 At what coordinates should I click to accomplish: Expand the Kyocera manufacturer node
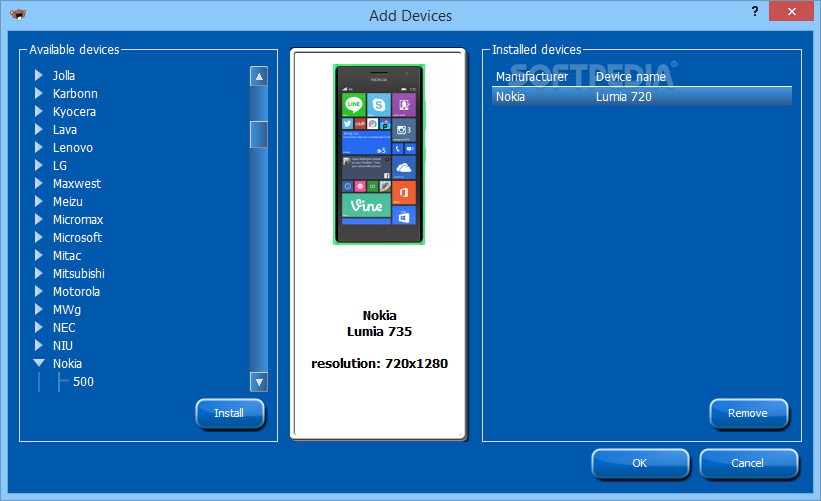(38, 112)
